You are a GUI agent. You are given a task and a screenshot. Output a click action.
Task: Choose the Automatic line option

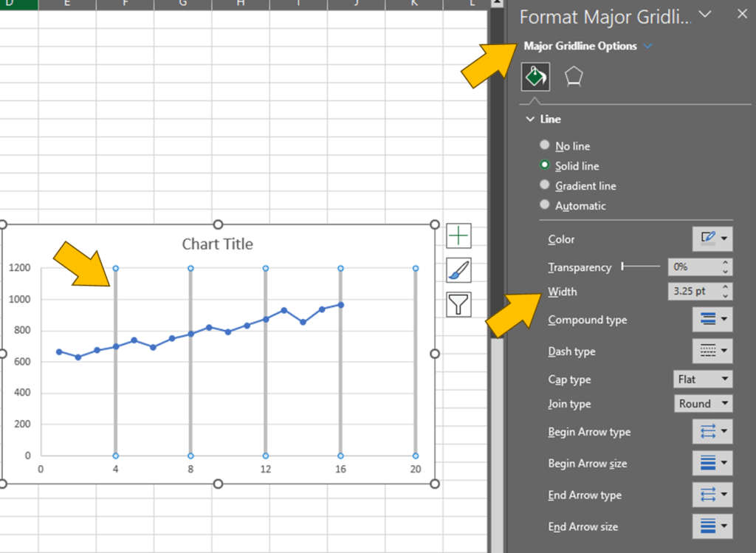click(x=546, y=205)
